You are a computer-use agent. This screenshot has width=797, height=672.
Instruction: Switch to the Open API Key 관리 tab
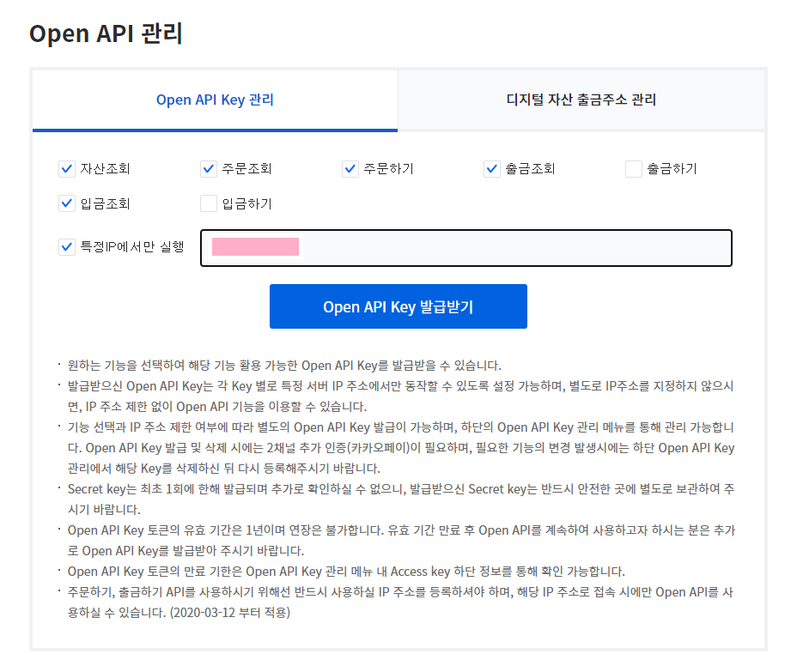[x=215, y=100]
